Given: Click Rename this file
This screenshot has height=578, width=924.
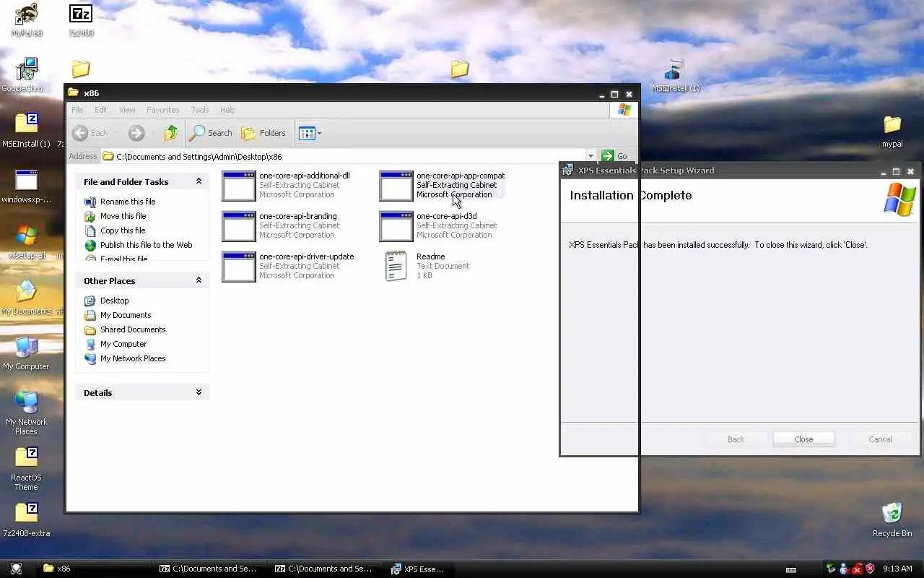Looking at the screenshot, I should pos(120,202).
